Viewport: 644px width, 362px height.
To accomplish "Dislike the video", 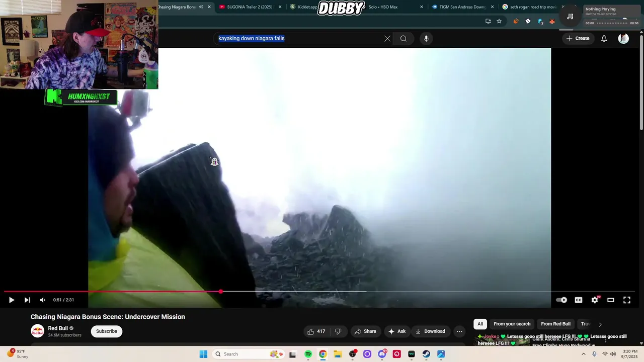I will tap(338, 331).
